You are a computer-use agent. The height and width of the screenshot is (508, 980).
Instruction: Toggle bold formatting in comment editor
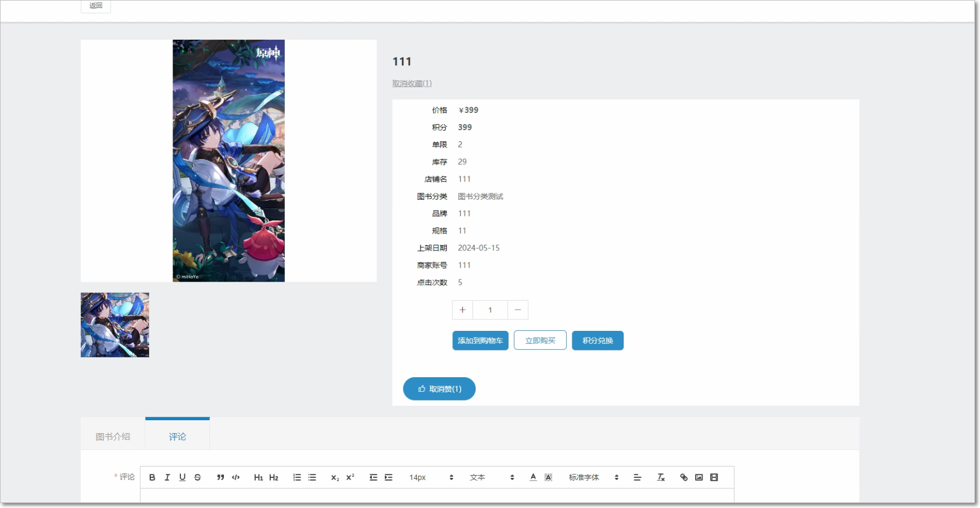coord(152,477)
